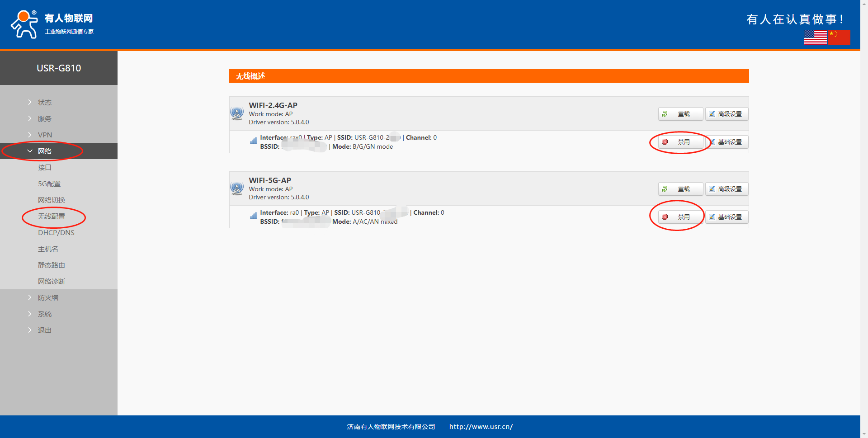Open the 5G配置 submenu item

(49, 184)
